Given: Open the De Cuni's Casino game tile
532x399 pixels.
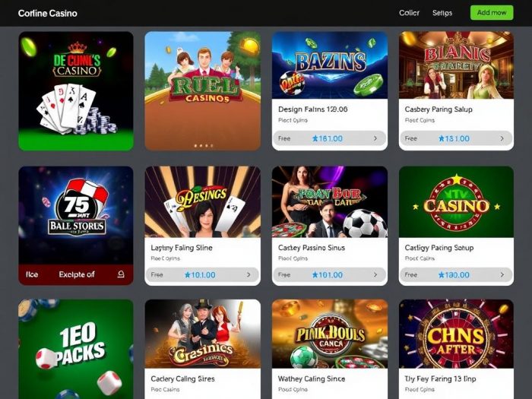Looking at the screenshot, I should coord(76,91).
